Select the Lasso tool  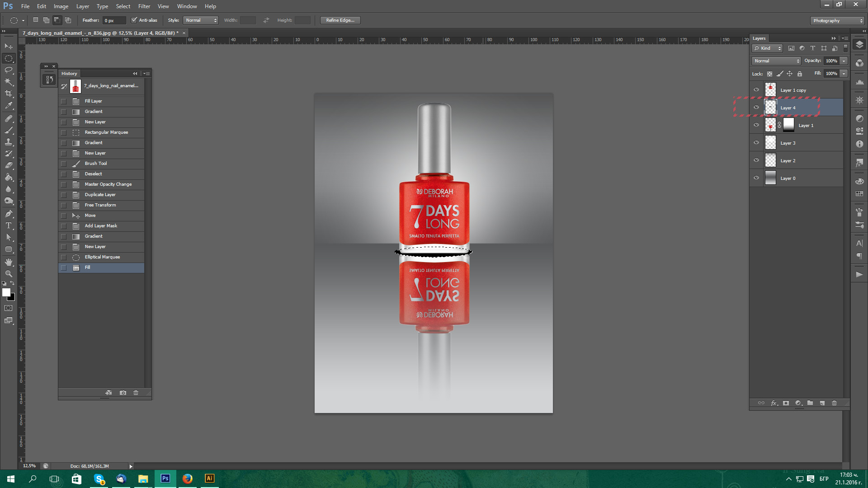coord(9,70)
